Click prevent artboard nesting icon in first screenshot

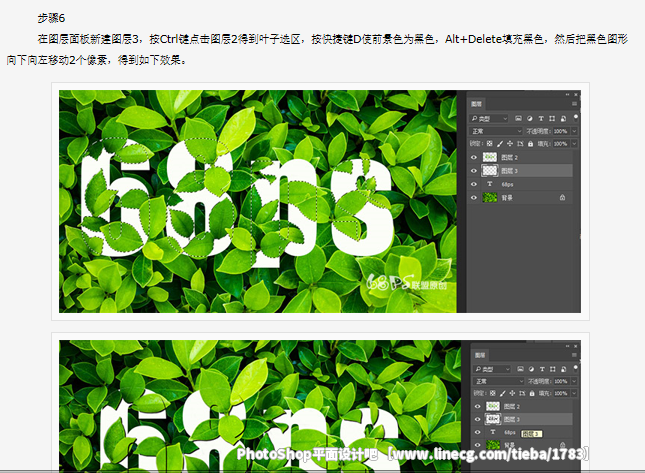[x=520, y=144]
